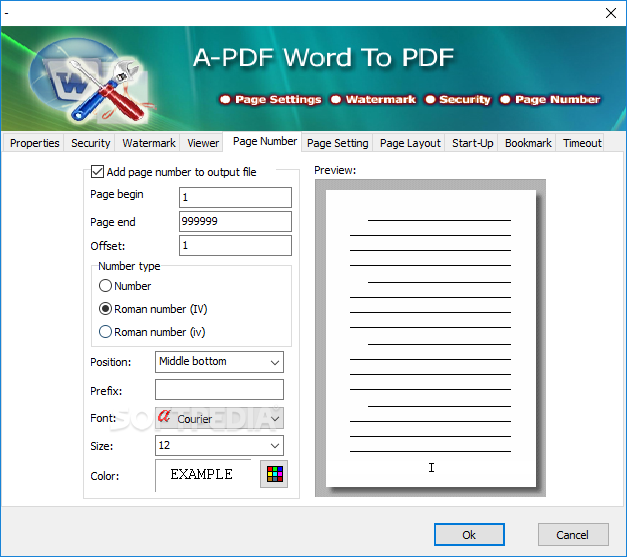Confirm with the Ok button

[469, 535]
